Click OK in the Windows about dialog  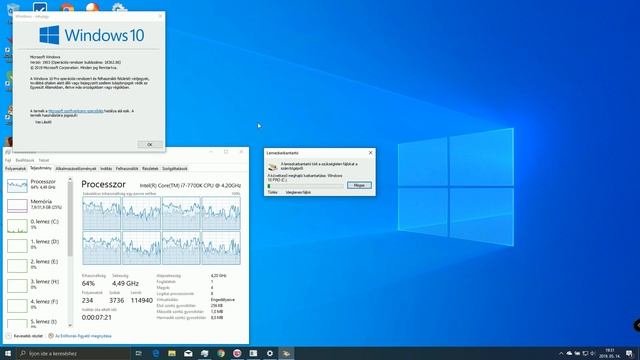[x=150, y=144]
